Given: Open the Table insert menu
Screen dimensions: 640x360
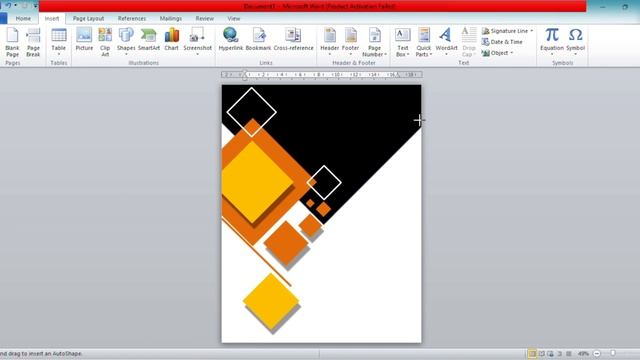Looking at the screenshot, I should 59,42.
